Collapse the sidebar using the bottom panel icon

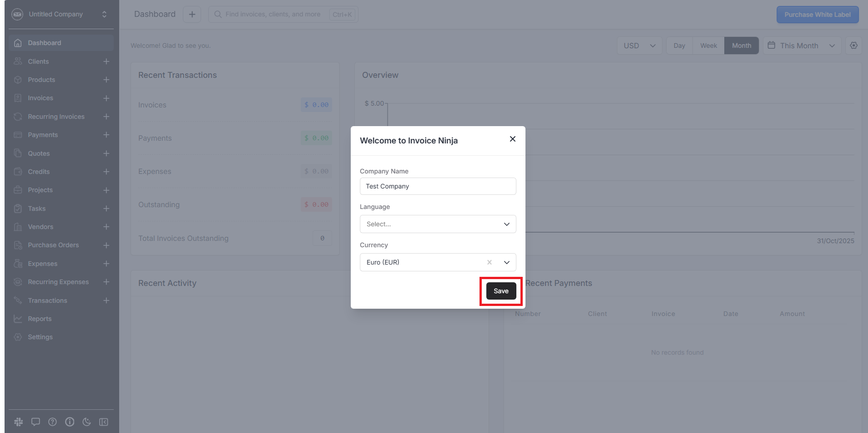coord(104,422)
